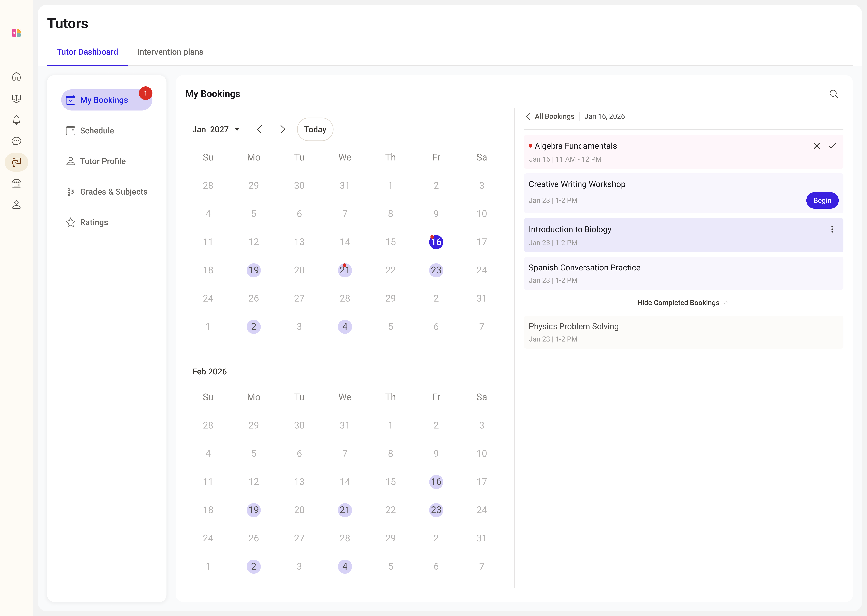The width and height of the screenshot is (867, 616).
Task: Open the book library sidebar icon
Action: click(x=16, y=98)
